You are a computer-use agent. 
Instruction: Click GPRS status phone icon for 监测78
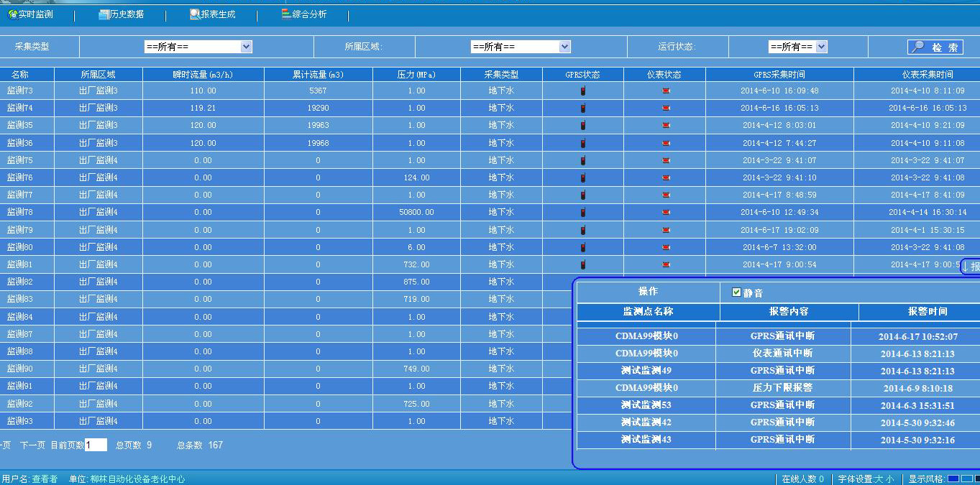(582, 212)
